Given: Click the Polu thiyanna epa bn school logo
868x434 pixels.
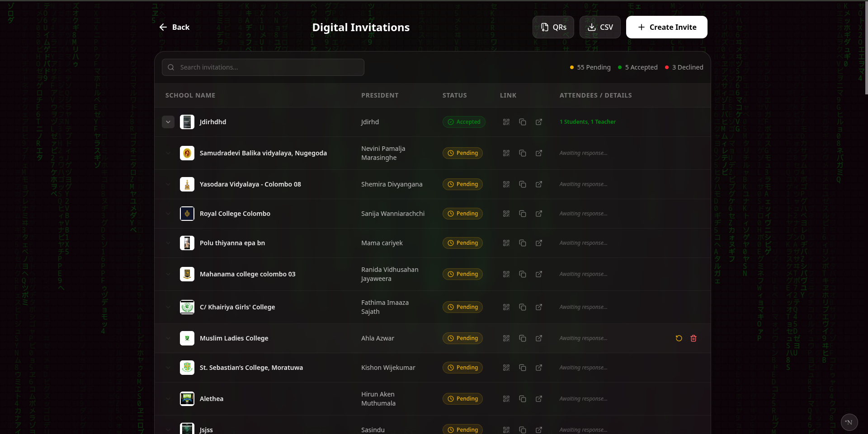Looking at the screenshot, I should coord(187,243).
